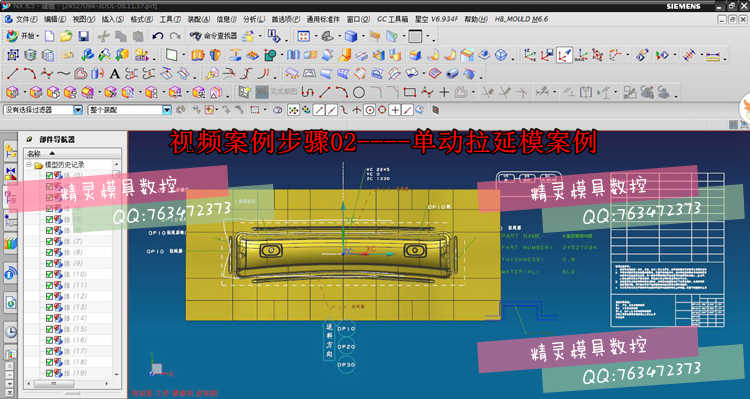Screen dimensions: 750x399
Task: Toggle the snap existing-point plus icon
Action: point(395,110)
